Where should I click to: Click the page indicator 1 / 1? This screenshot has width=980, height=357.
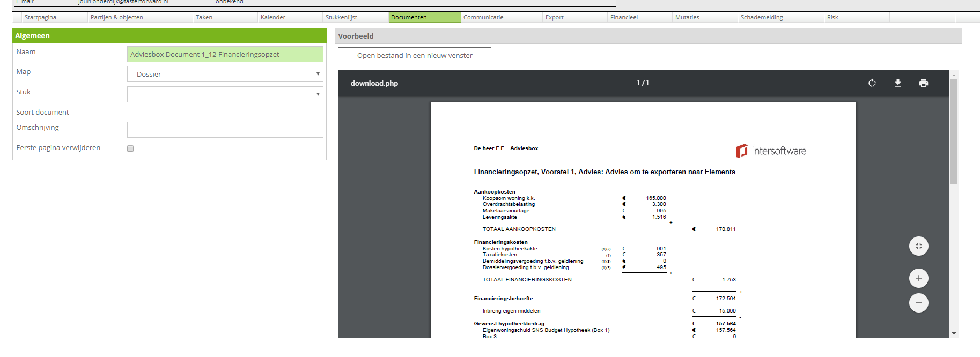(x=643, y=83)
